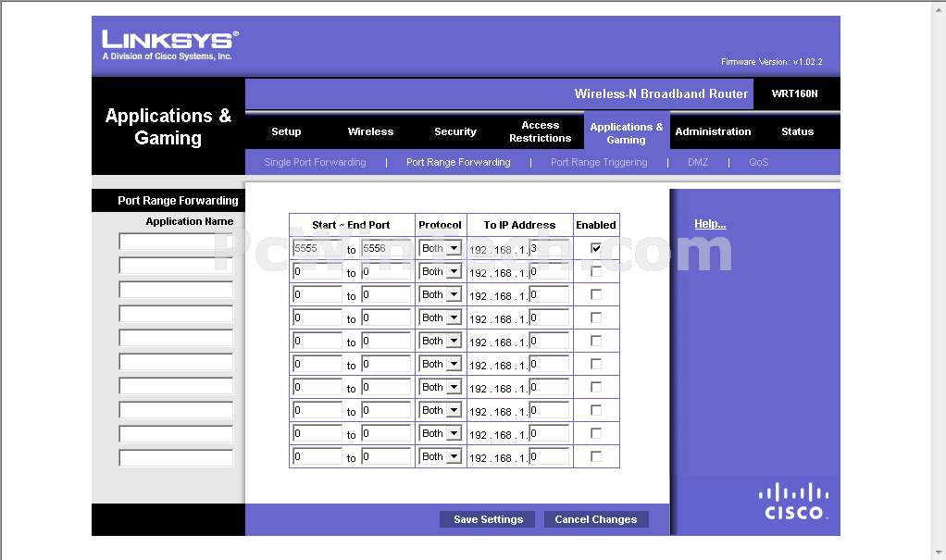The height and width of the screenshot is (560, 946).
Task: Open the Administration tab
Action: [x=713, y=131]
